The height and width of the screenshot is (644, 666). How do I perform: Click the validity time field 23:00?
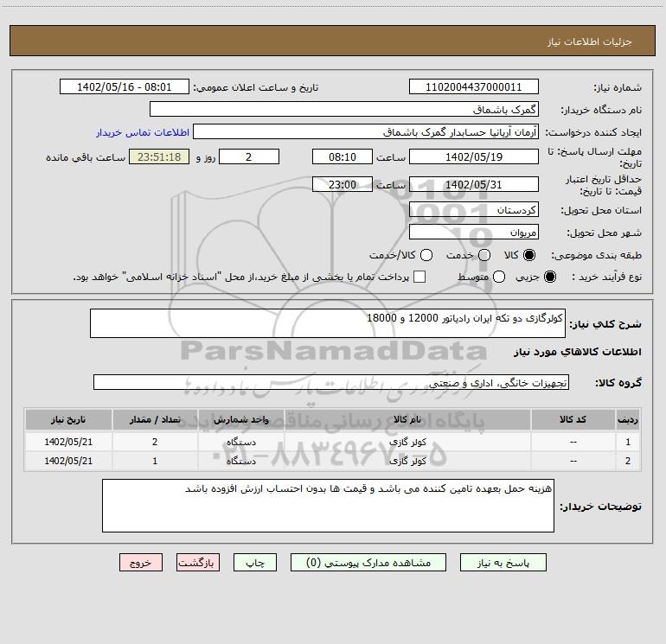pos(343,184)
